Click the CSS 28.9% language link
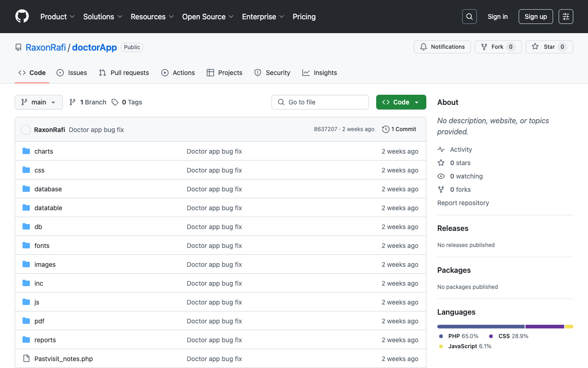Image resolution: width=588 pixels, height=368 pixels. coord(509,336)
